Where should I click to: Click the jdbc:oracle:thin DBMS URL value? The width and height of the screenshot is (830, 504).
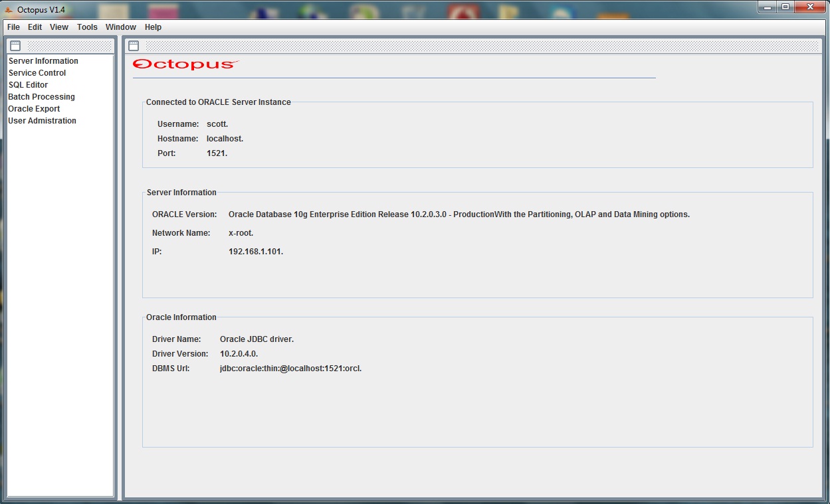(291, 369)
